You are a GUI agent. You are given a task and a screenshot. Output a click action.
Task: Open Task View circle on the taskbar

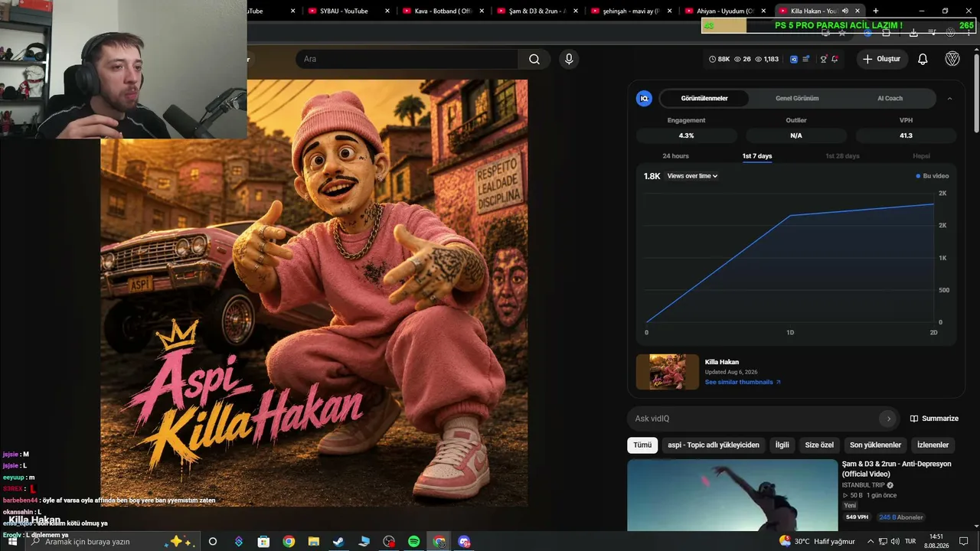point(213,541)
